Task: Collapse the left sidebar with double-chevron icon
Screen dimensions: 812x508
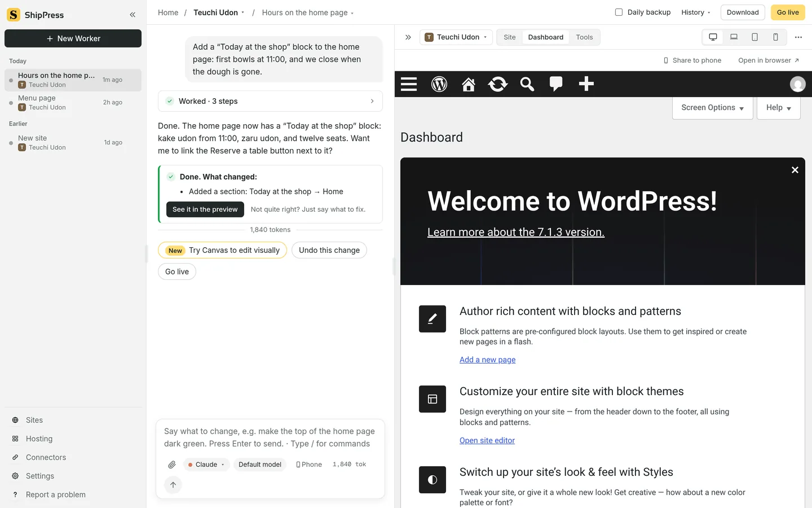Action: (133, 15)
